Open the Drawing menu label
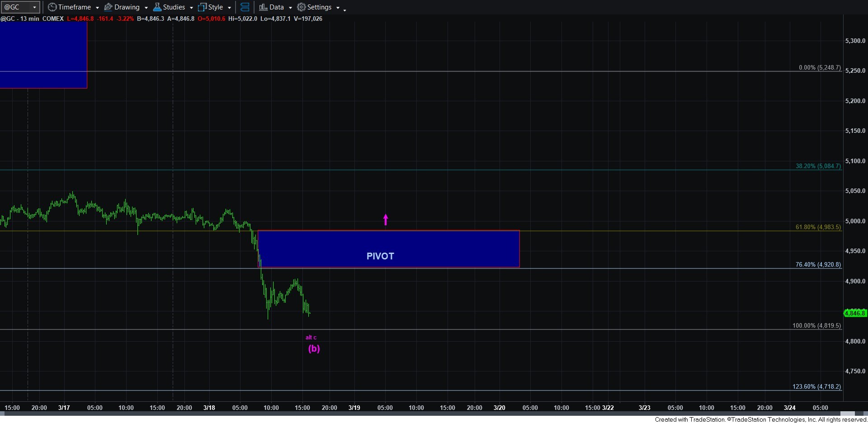This screenshot has width=868, height=423. [127, 7]
